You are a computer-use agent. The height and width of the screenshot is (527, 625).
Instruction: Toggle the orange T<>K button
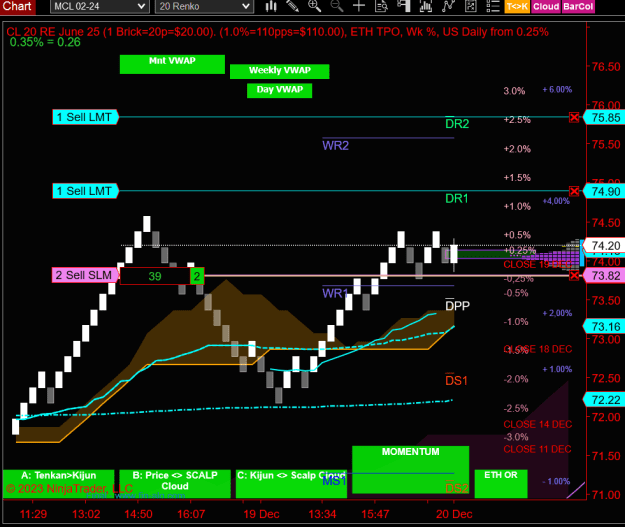point(517,6)
